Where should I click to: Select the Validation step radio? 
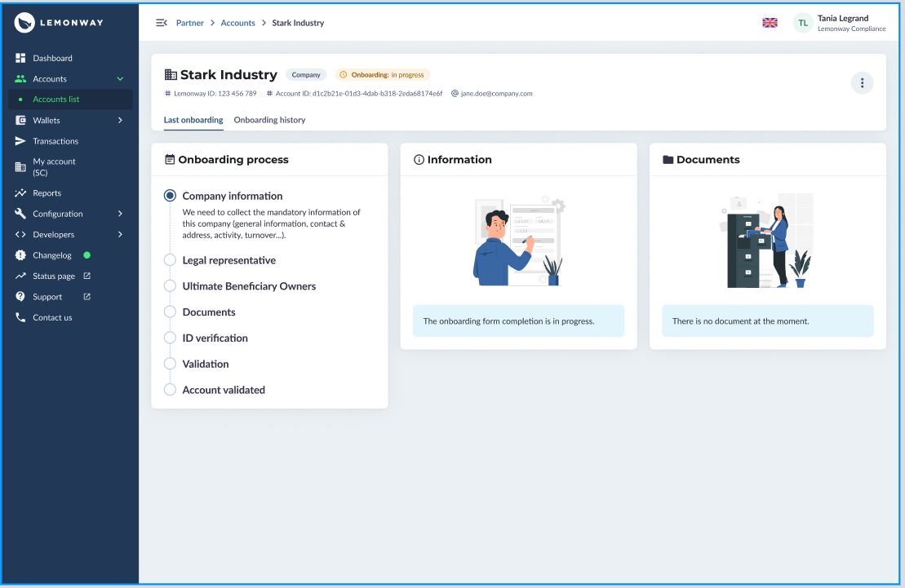[x=170, y=364]
